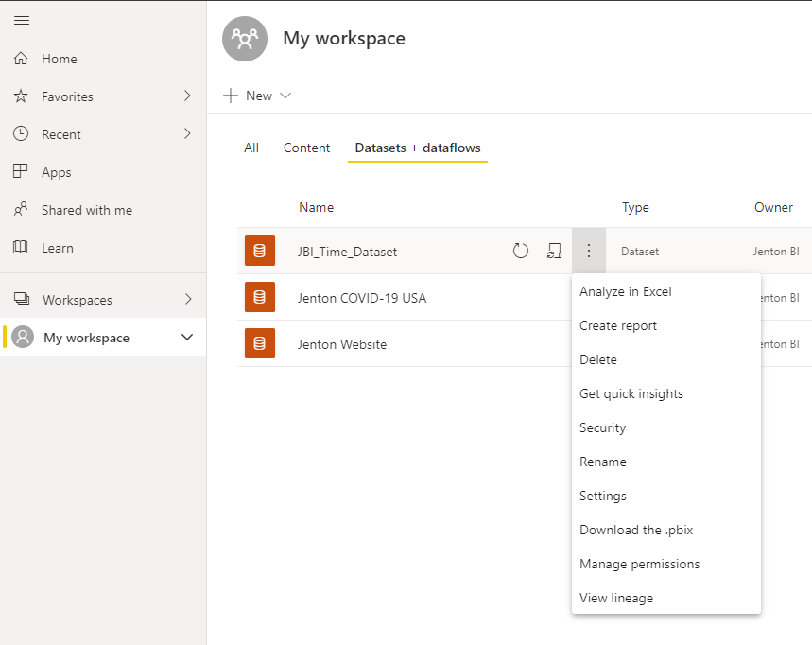Expand the Favorites flyout chevron
The image size is (812, 645).
[187, 96]
